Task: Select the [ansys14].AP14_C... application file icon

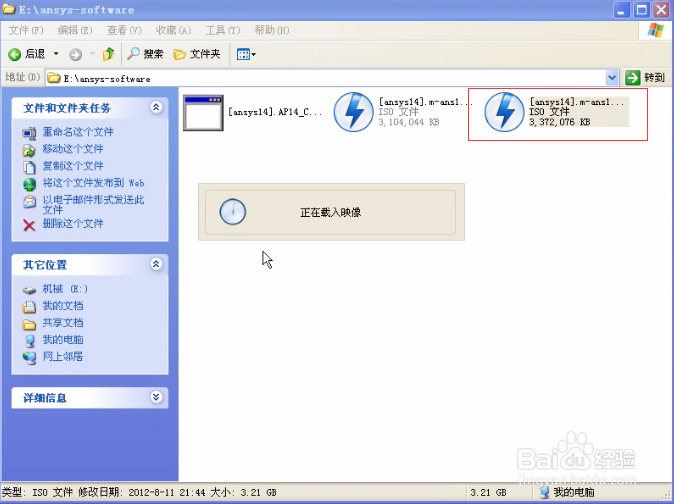Action: tap(203, 113)
